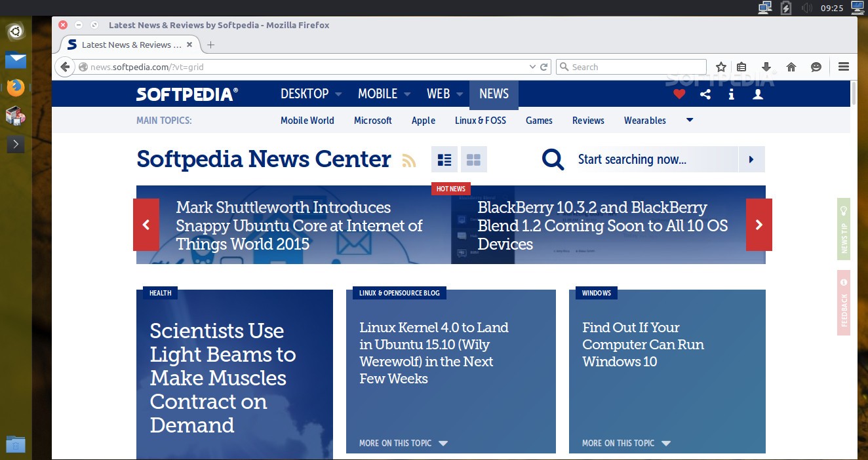Switch to list view layout
The image size is (868, 460).
click(x=444, y=160)
